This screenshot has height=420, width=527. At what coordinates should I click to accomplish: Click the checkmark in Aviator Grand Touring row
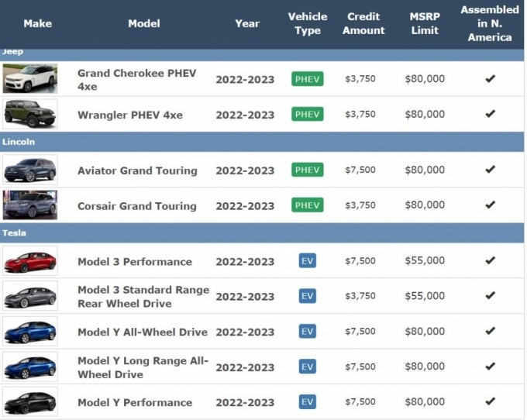coord(490,170)
